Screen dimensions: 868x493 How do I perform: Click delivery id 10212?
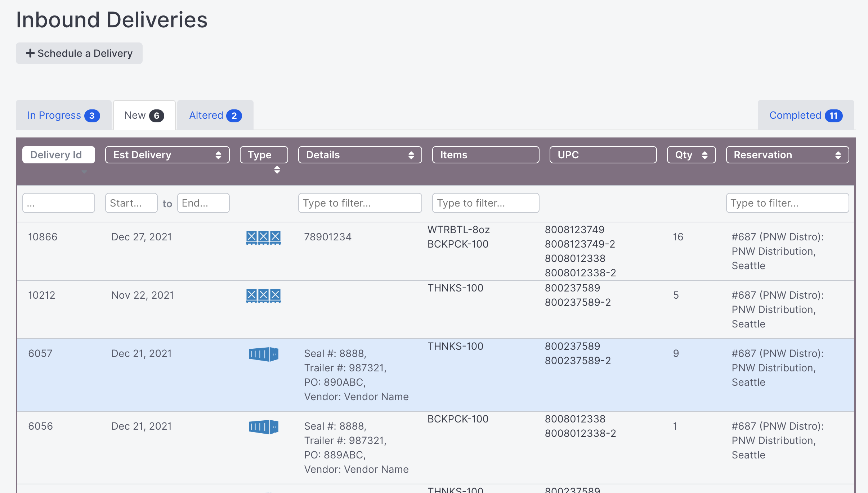point(42,295)
